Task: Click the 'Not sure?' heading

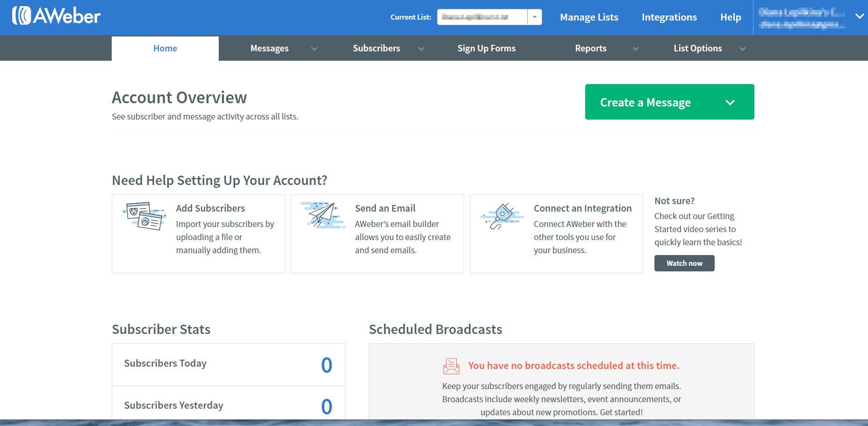Action: pyautogui.click(x=674, y=201)
